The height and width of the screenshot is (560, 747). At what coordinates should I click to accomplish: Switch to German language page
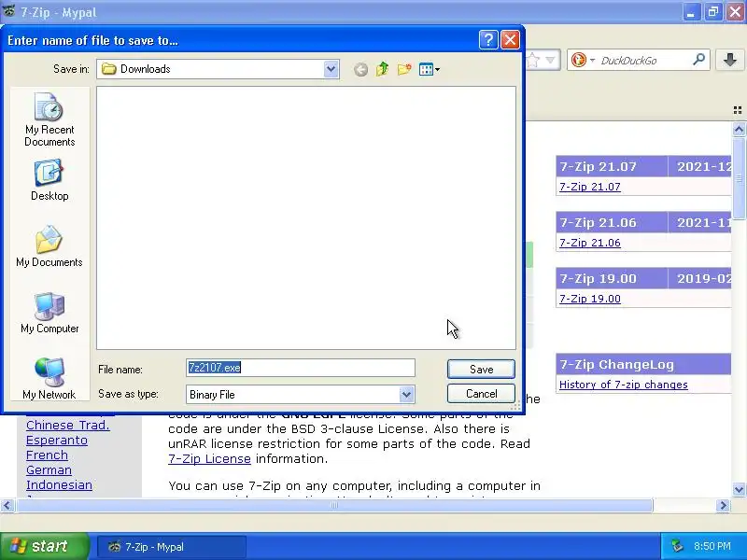click(49, 470)
